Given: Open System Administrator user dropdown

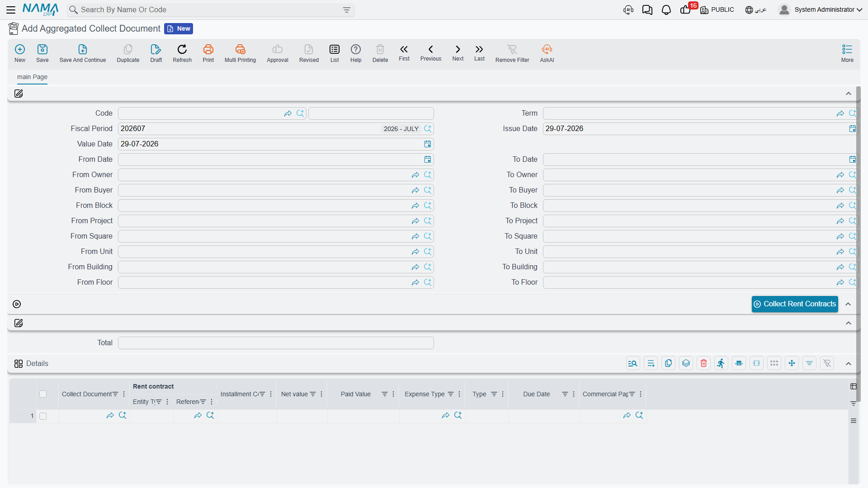Looking at the screenshot, I should 821,9.
